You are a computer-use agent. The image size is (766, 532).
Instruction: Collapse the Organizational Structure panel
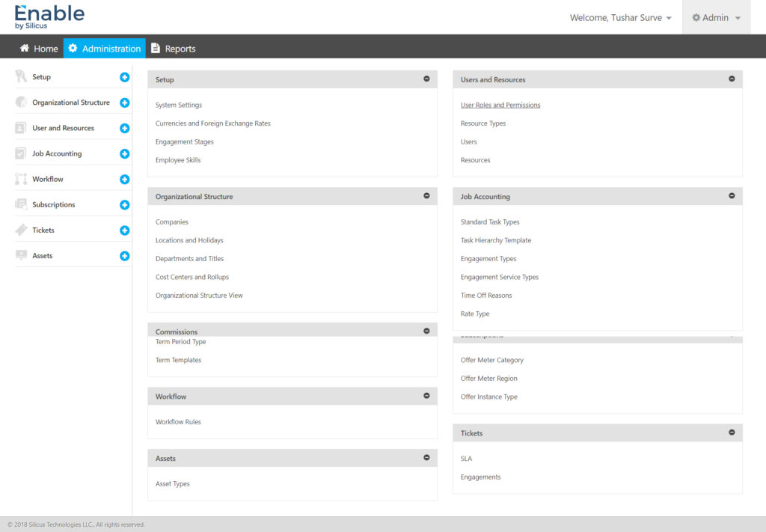coord(426,195)
